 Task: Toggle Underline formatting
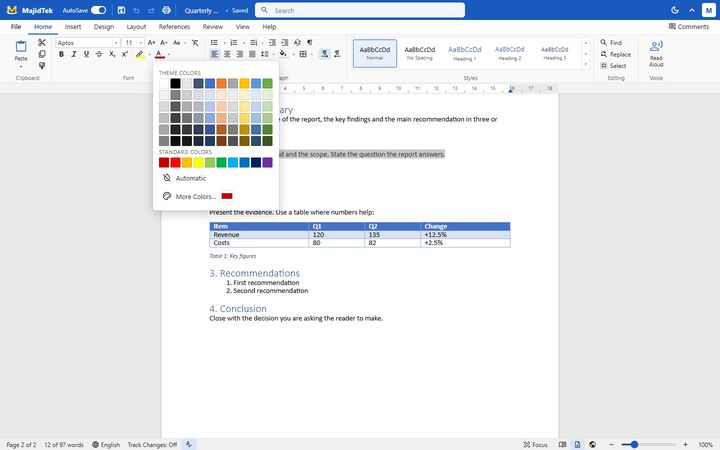click(x=86, y=54)
